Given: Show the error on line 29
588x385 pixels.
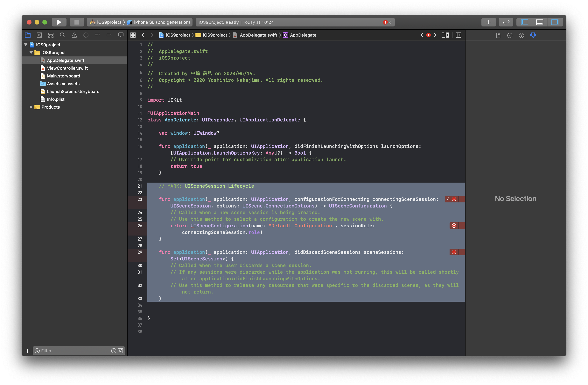Looking at the screenshot, I should (454, 252).
